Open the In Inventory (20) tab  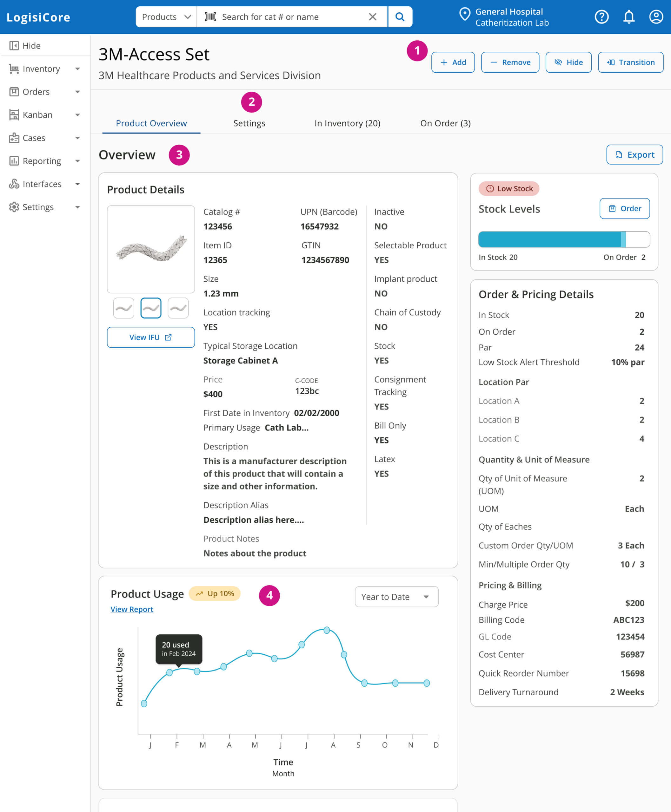coord(348,123)
